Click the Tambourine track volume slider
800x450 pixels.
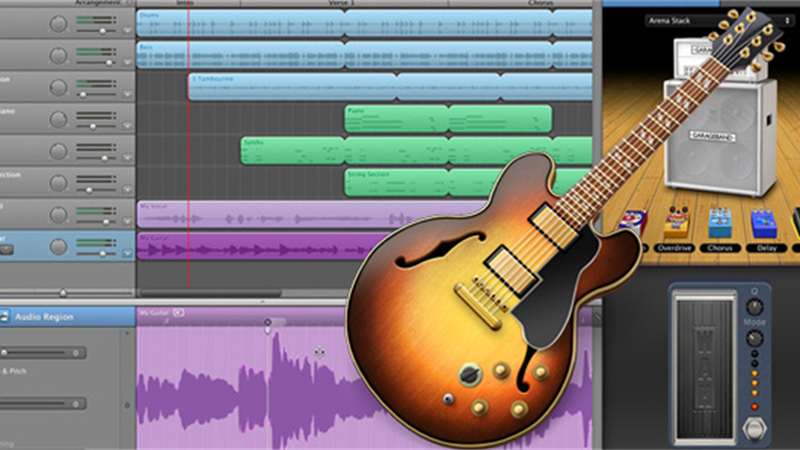96,94
